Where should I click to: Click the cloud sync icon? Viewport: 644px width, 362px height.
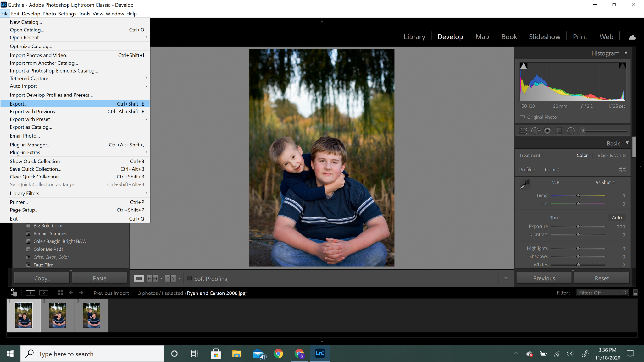coord(632,37)
